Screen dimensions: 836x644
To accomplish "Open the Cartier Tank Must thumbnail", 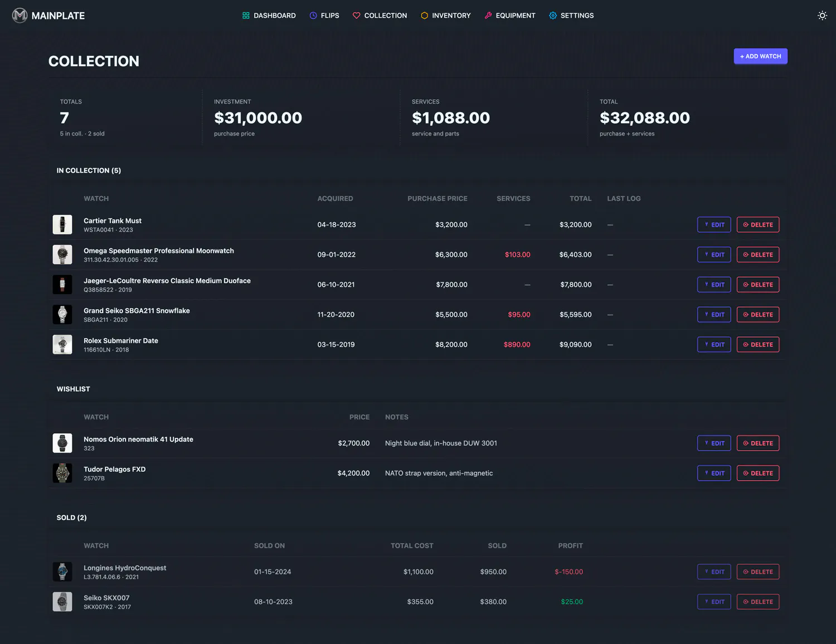I will (x=62, y=225).
